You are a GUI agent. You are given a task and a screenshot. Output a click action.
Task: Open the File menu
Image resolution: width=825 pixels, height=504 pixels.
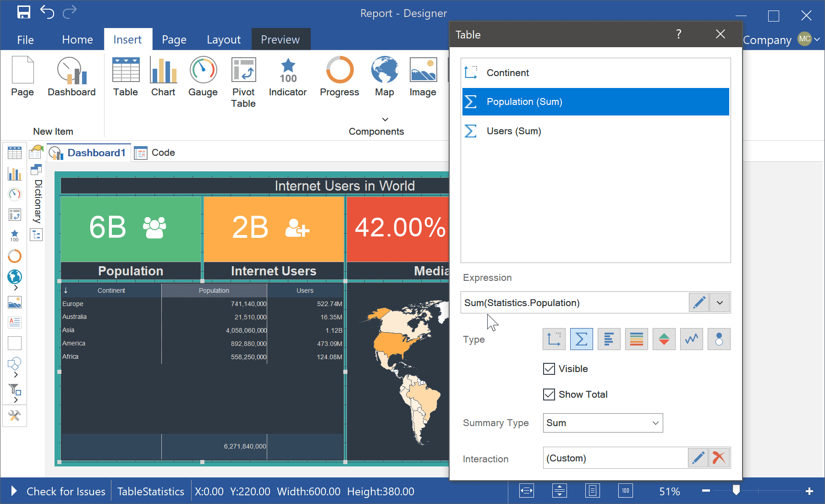click(x=25, y=40)
